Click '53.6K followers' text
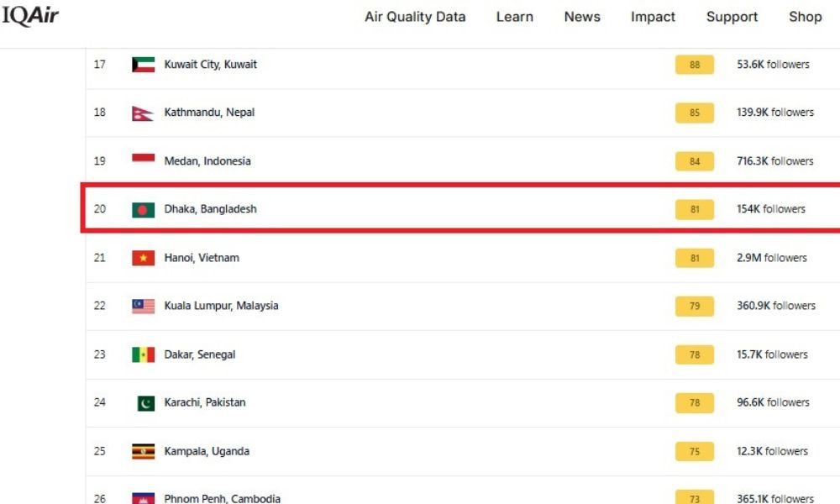The width and height of the screenshot is (840, 504). pos(773,65)
